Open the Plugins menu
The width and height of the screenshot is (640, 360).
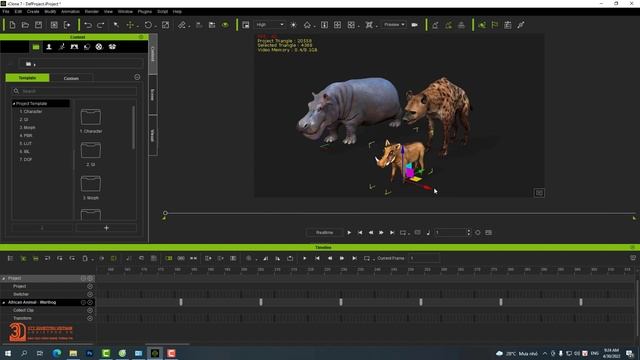(144, 11)
